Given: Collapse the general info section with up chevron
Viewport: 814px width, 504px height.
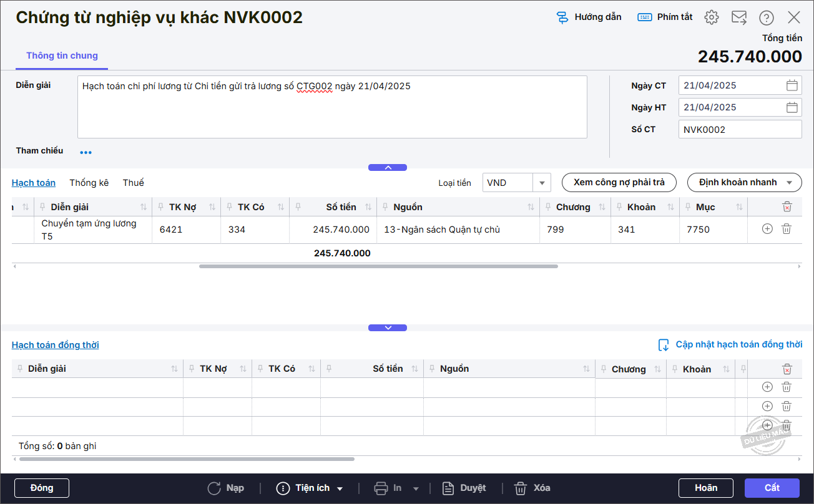Looking at the screenshot, I should click(388, 167).
